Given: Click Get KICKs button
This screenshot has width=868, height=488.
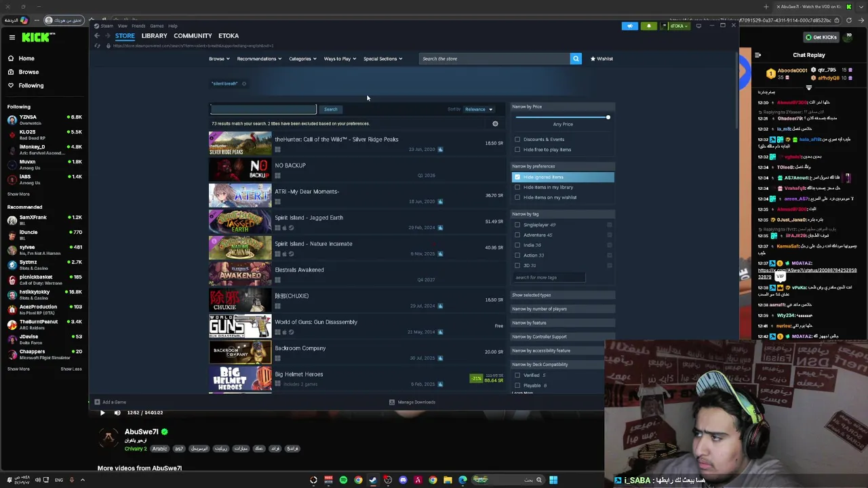Looking at the screenshot, I should click(x=821, y=37).
